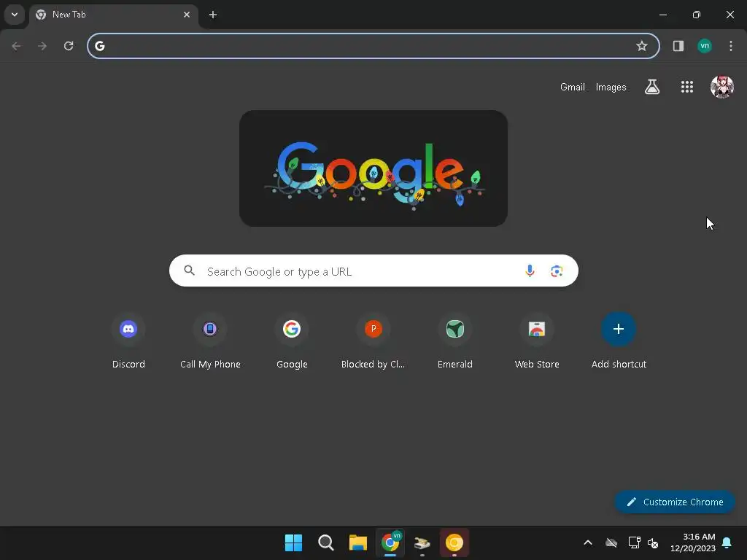Viewport: 747px width, 560px height.
Task: Click the Google holiday lights doodle
Action: pyautogui.click(x=373, y=168)
